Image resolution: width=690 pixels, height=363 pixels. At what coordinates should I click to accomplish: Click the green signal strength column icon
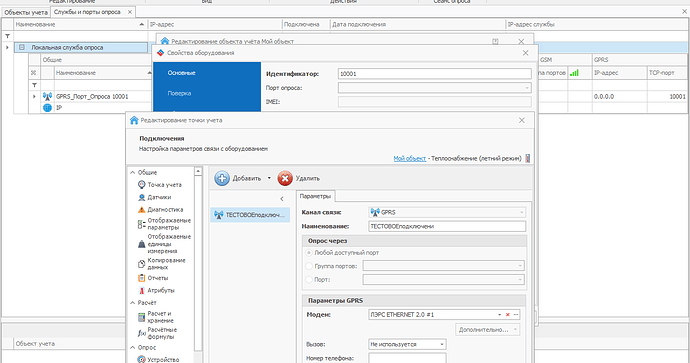[574, 73]
